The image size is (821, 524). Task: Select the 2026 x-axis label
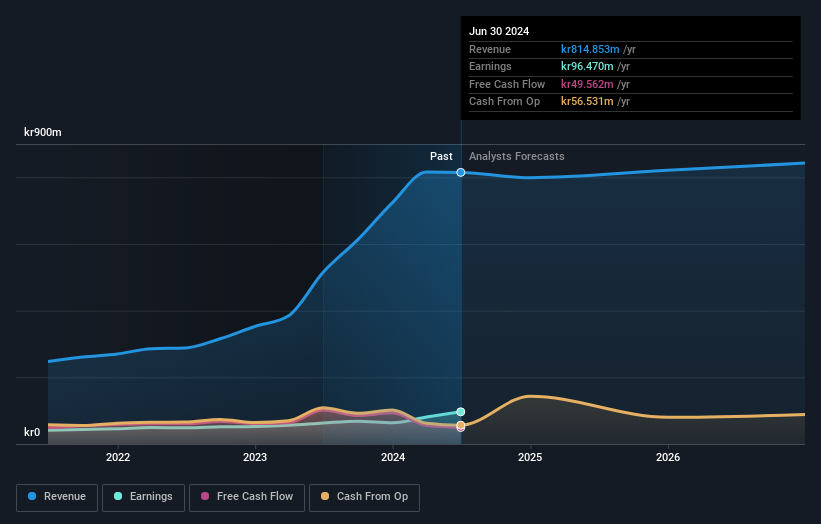click(668, 457)
